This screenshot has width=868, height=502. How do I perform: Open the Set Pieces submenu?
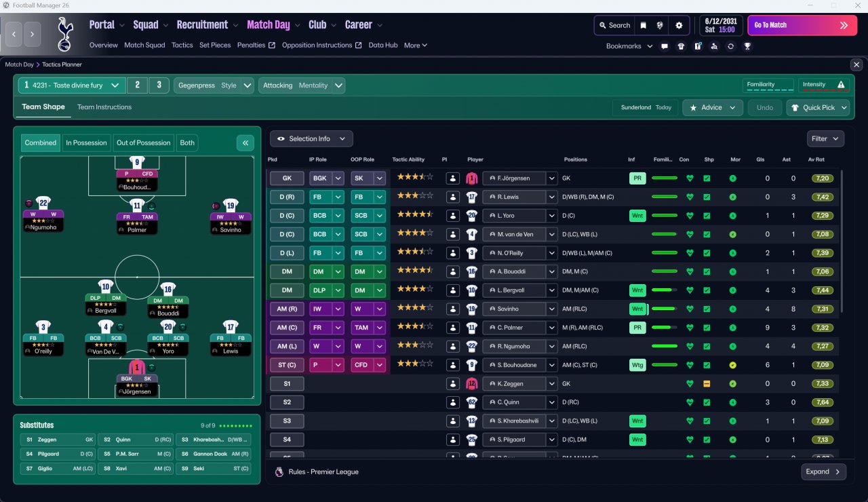click(215, 45)
